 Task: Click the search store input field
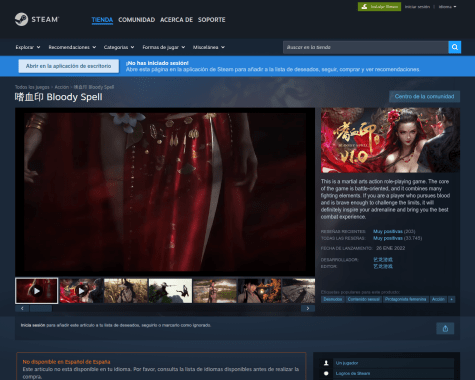click(x=366, y=47)
